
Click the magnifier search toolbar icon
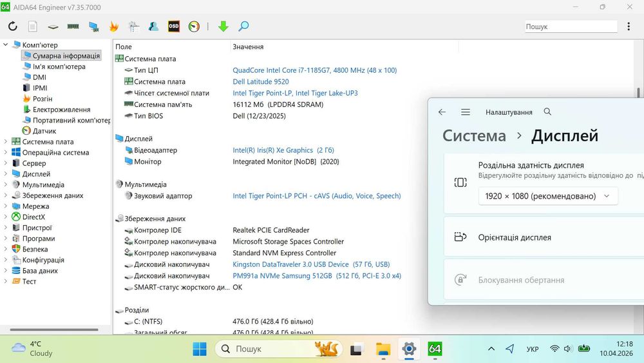tap(243, 26)
